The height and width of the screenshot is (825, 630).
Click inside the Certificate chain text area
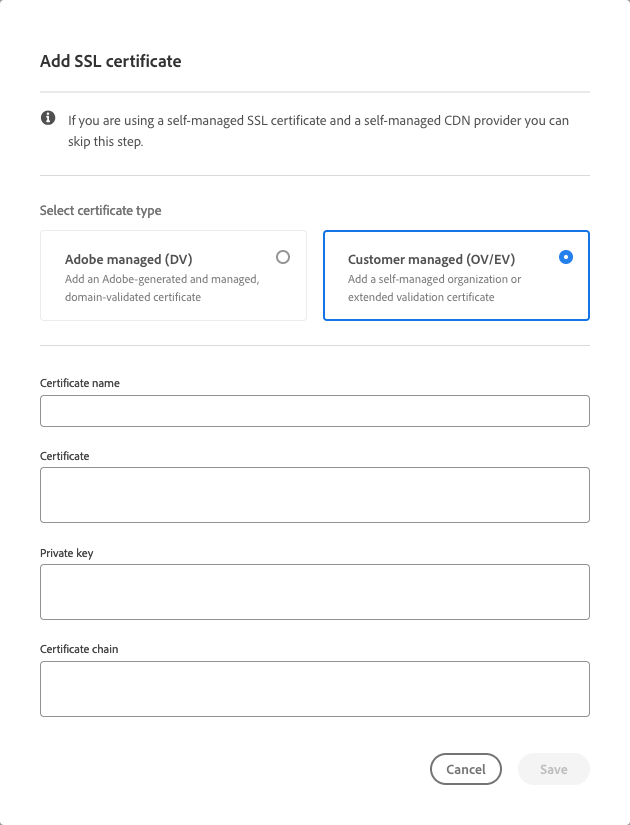tap(314, 689)
